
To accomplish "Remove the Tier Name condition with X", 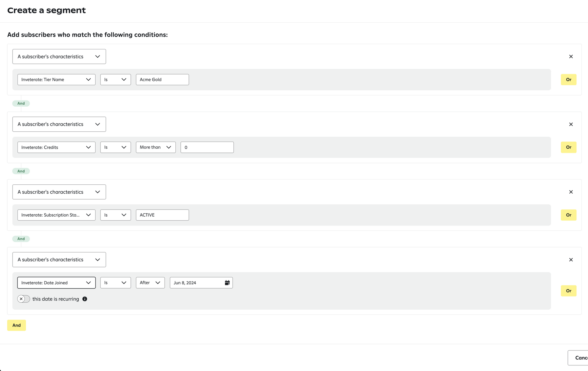I will coord(571,57).
